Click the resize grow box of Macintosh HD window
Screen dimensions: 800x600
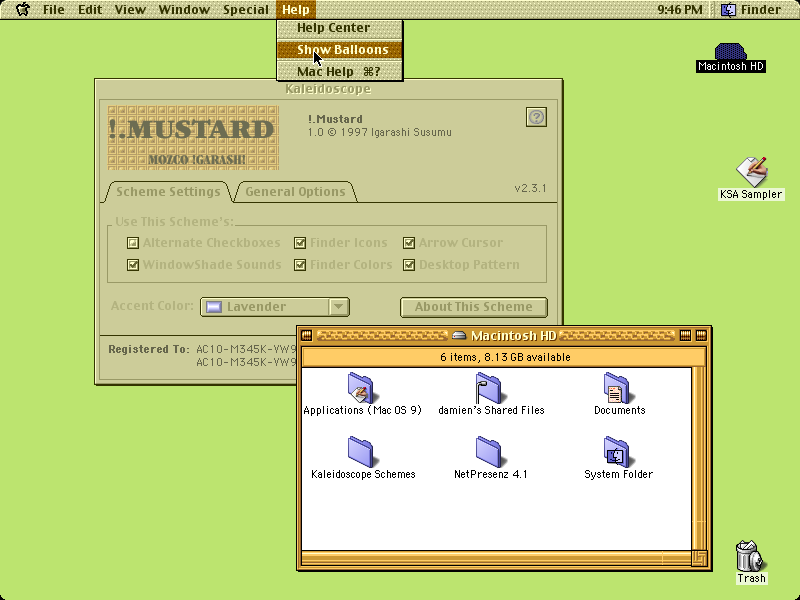[x=699, y=558]
